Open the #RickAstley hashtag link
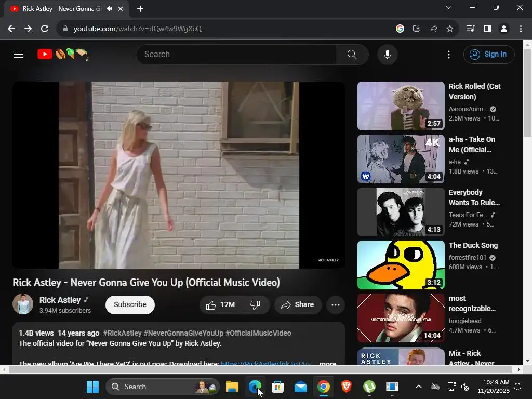532x399 pixels. [x=122, y=333]
